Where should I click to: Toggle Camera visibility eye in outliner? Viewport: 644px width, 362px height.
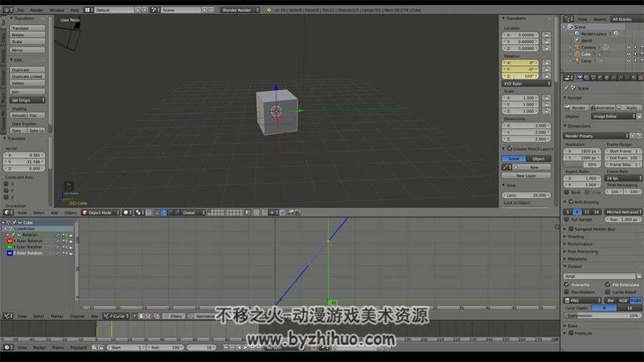(x=628, y=47)
